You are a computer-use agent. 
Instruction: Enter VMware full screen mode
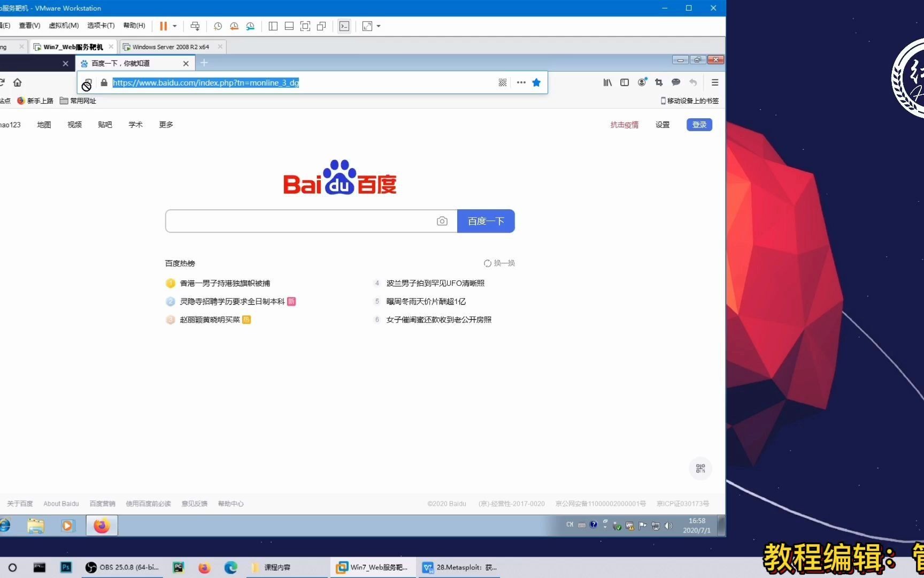tap(305, 26)
